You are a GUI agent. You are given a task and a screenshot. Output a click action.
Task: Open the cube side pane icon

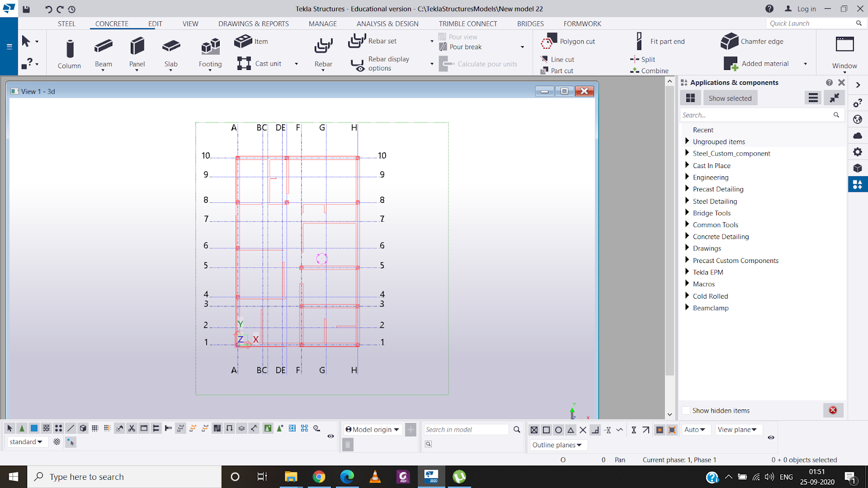tap(858, 168)
